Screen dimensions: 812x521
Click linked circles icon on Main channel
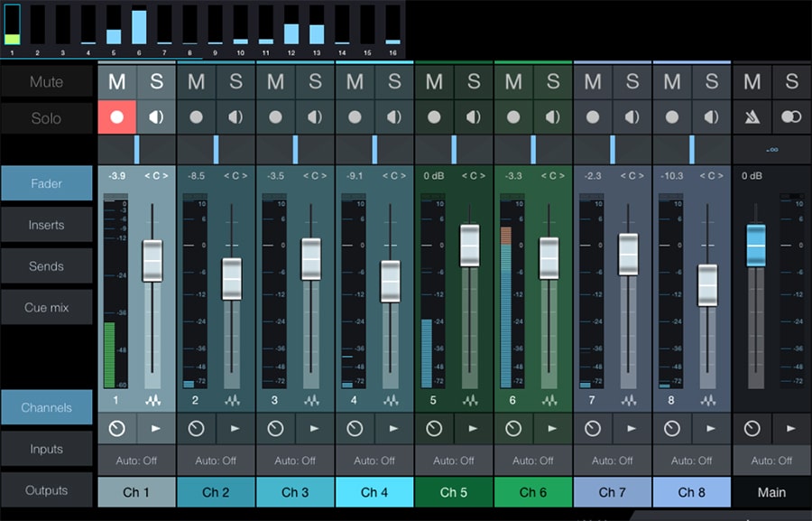pos(791,117)
